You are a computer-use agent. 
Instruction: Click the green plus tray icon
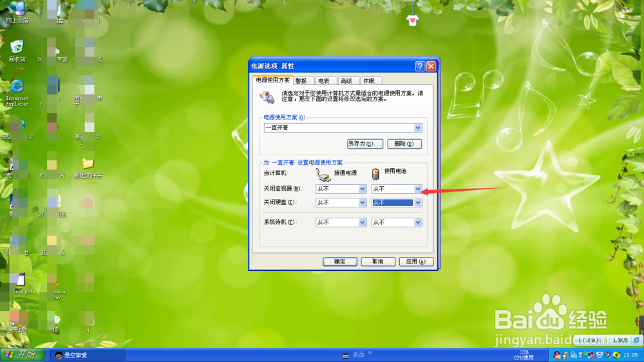pyautogui.click(x=616, y=355)
